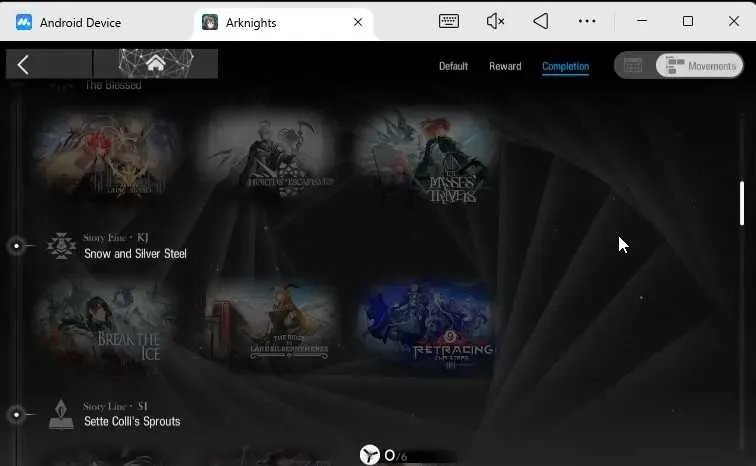756x466 pixels.
Task: Close the Arknights tab
Action: (358, 22)
